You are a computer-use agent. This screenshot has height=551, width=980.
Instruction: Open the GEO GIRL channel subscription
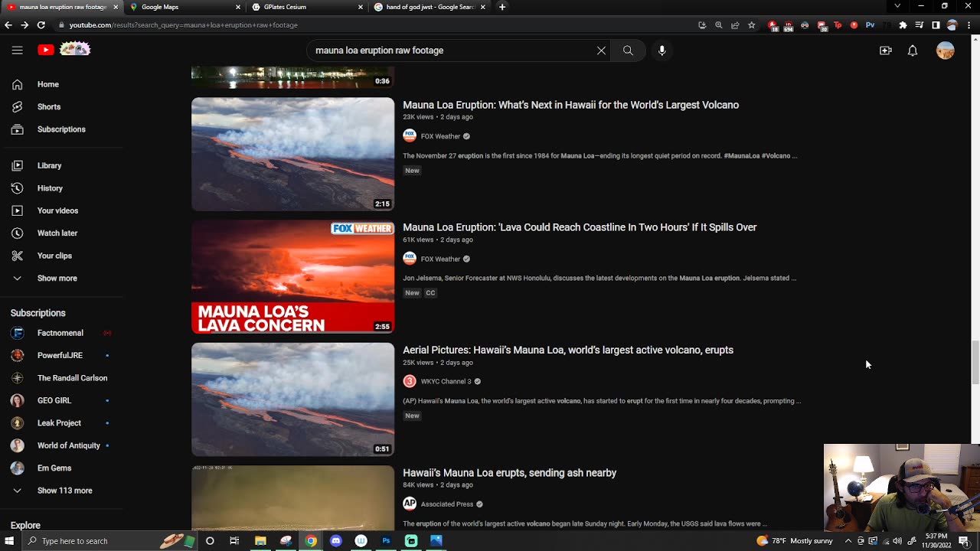pos(61,400)
